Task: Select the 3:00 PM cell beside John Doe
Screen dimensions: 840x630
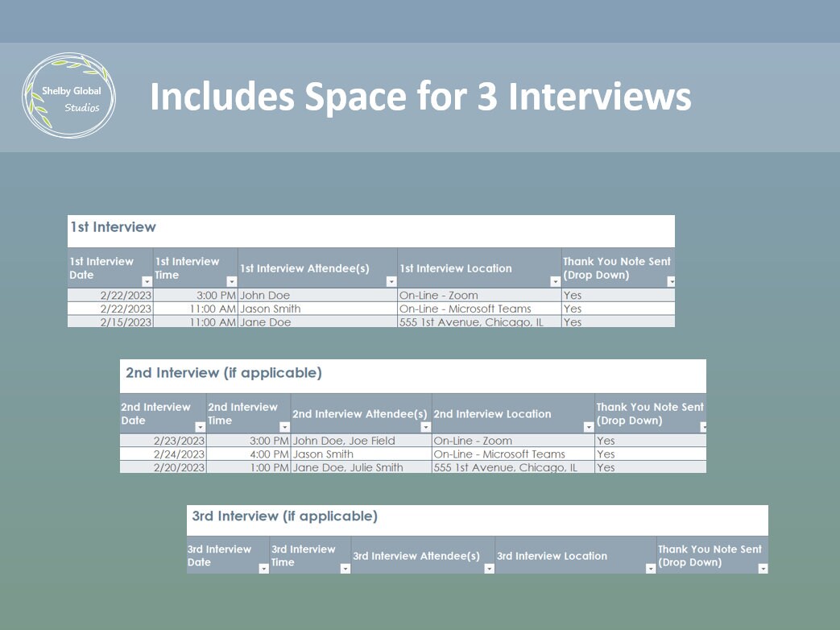Action: coord(196,295)
